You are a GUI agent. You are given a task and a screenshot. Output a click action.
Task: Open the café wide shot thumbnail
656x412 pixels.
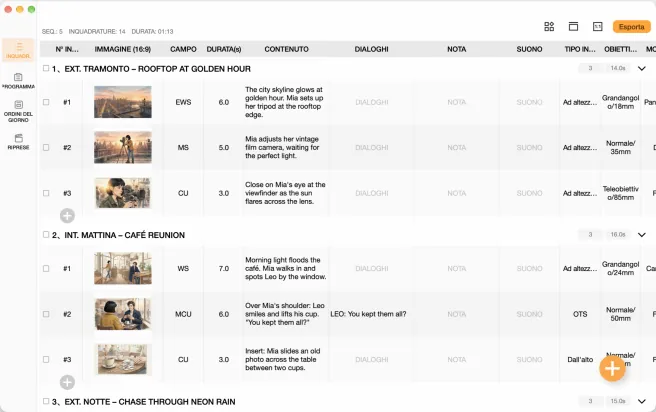coord(123,269)
